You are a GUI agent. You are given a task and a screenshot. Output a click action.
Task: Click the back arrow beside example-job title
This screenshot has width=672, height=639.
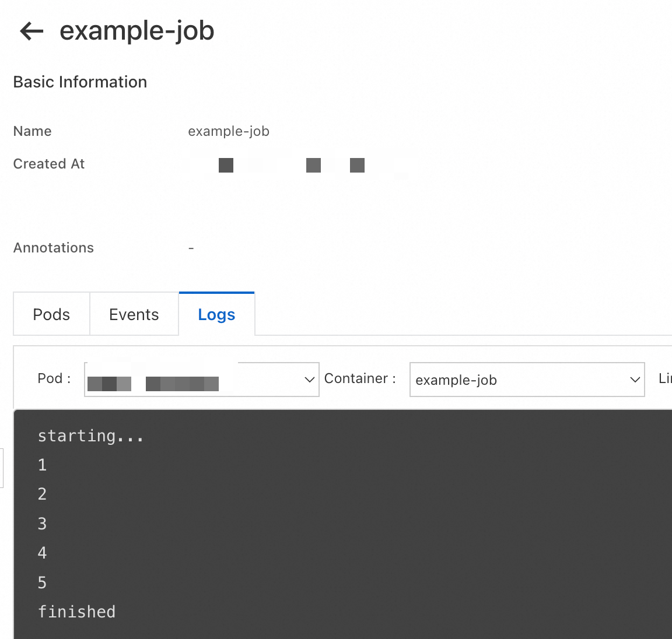(x=32, y=31)
